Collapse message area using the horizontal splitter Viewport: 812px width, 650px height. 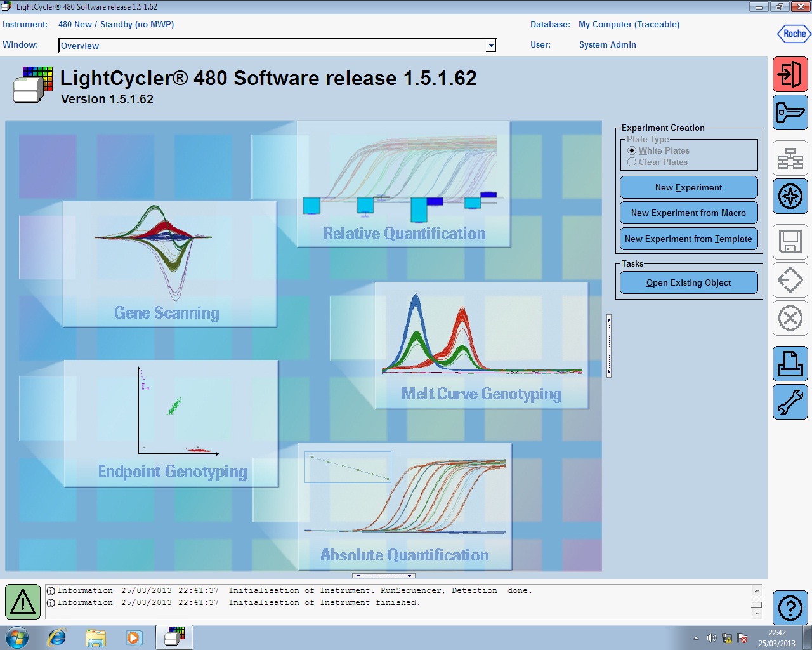coord(383,576)
